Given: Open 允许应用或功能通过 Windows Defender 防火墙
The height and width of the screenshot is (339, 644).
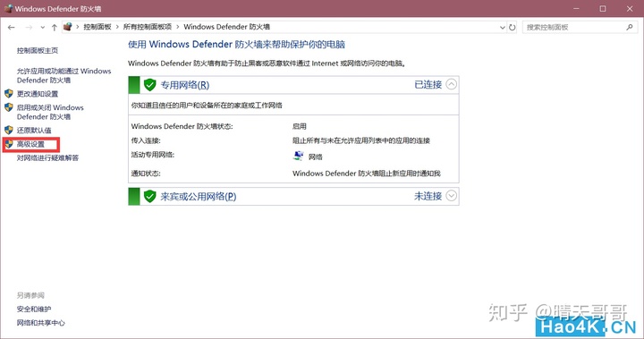Looking at the screenshot, I should pyautogui.click(x=64, y=76).
